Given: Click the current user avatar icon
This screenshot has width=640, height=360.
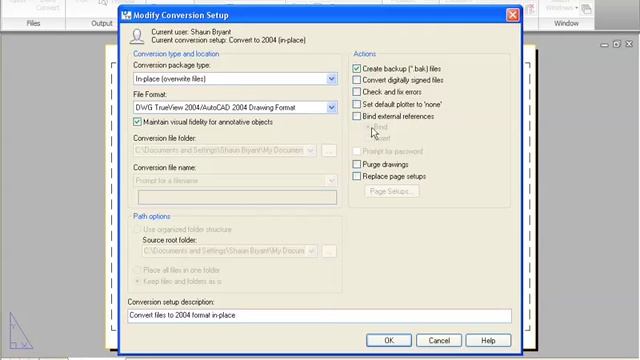Looking at the screenshot, I should pyautogui.click(x=137, y=36).
